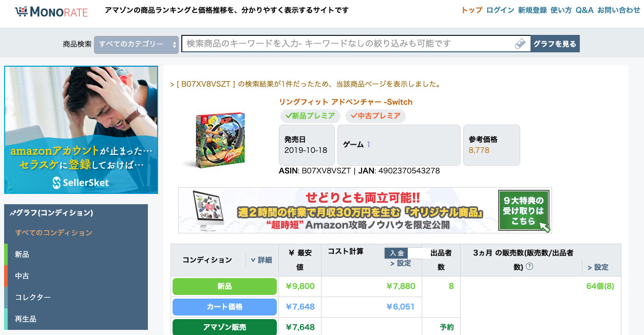The width and height of the screenshot is (644, 335).
Task: Click the 出品者数 value 8
Action: coord(451,286)
